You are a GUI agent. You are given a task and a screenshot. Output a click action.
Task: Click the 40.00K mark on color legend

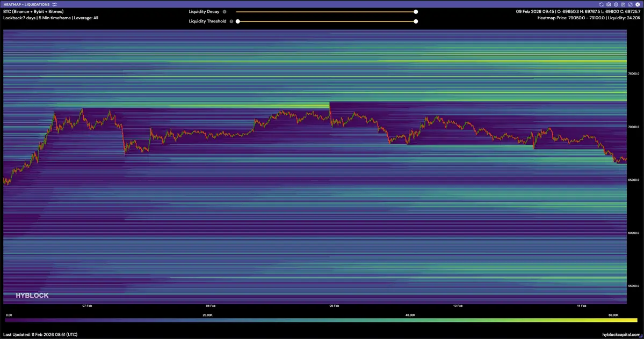pyautogui.click(x=410, y=315)
